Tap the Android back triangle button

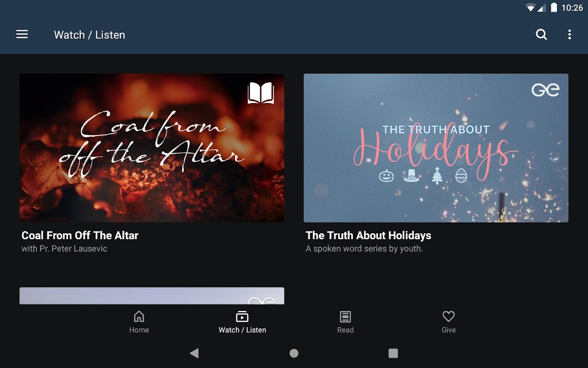point(194,353)
